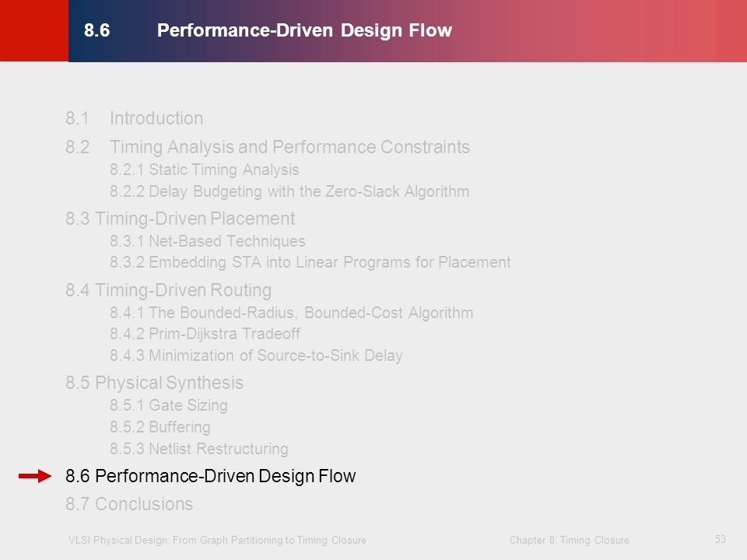
Task: Select 8.3 Timing-Driven Placement heading
Action: click(x=181, y=219)
